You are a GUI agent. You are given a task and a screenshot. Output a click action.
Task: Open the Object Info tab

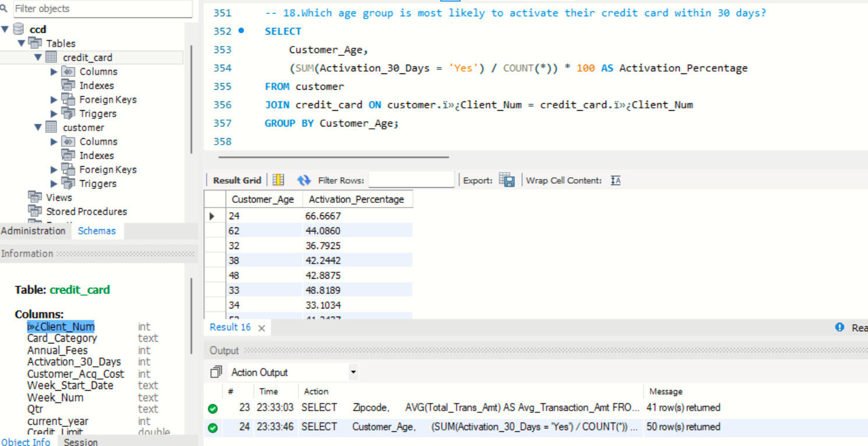coord(26,441)
